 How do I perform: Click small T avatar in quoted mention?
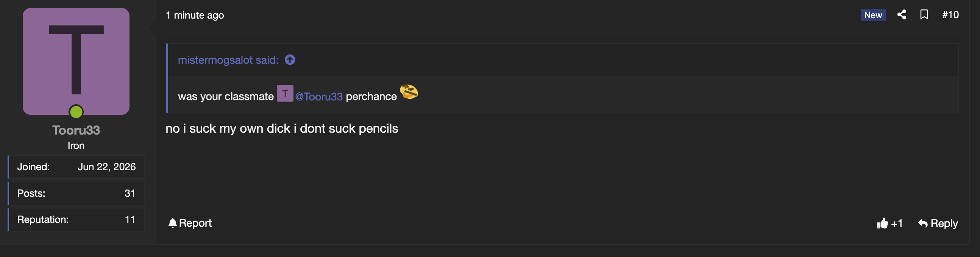click(x=284, y=93)
